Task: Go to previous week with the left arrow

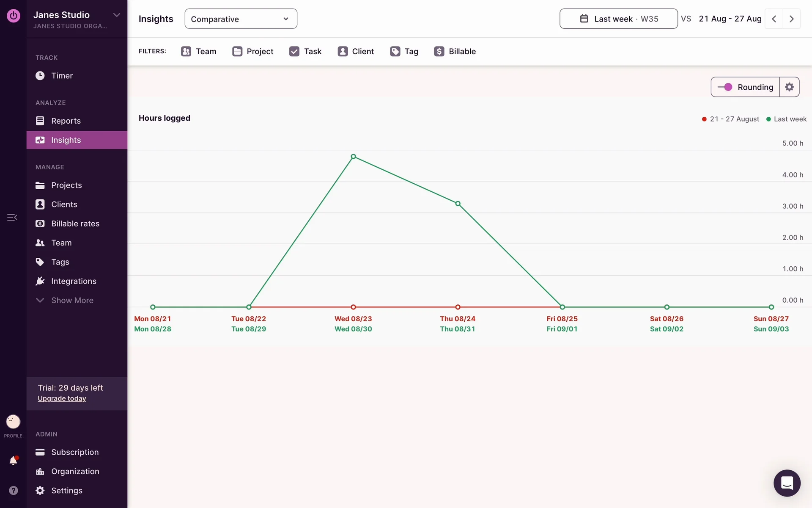Action: pyautogui.click(x=774, y=19)
